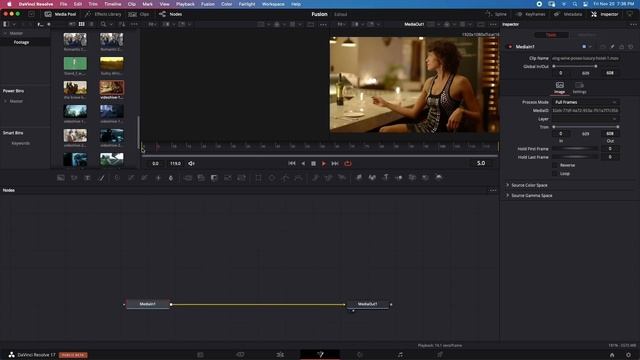Viewport: 640px width, 360px height.
Task: Select the MediaOut1 node
Action: coord(368,304)
